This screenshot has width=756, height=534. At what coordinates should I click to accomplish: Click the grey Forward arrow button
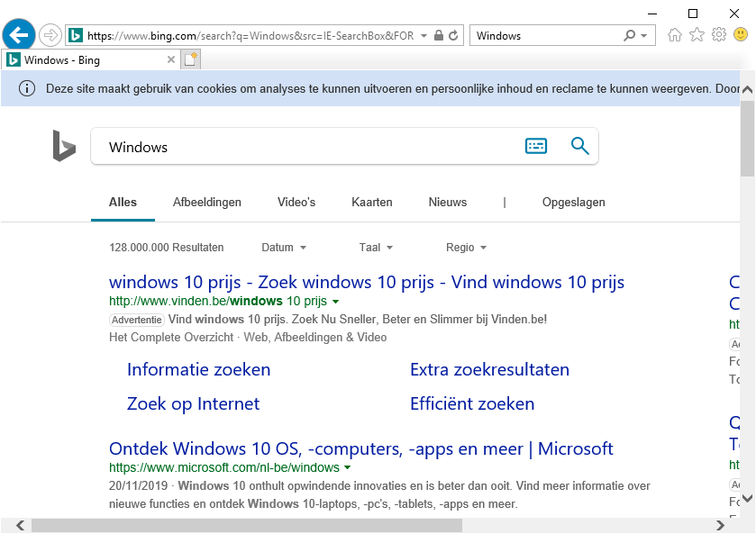(x=50, y=35)
